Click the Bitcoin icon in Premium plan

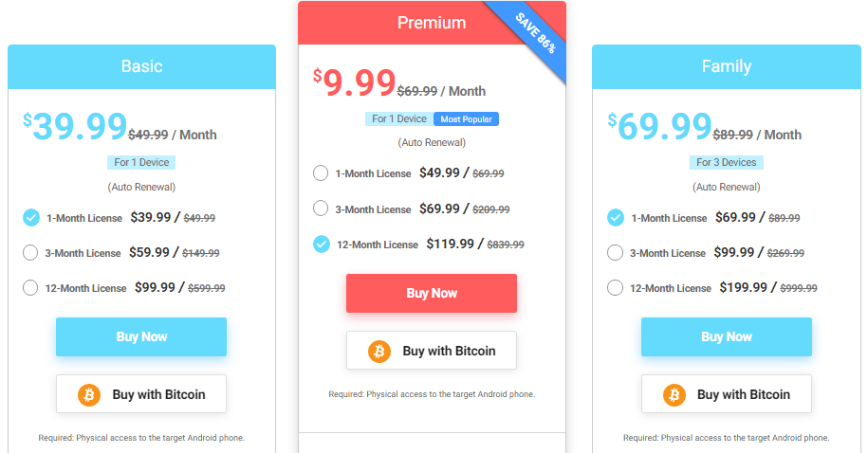pyautogui.click(x=379, y=352)
